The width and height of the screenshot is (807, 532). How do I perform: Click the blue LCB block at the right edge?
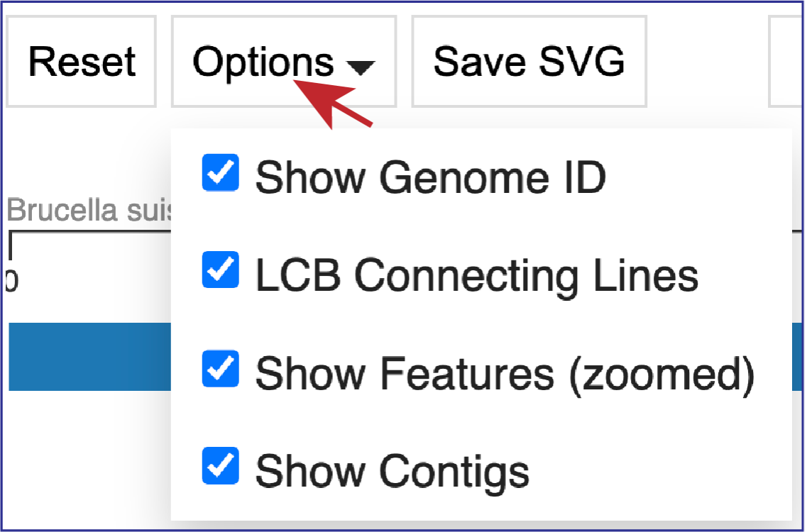tap(797, 357)
